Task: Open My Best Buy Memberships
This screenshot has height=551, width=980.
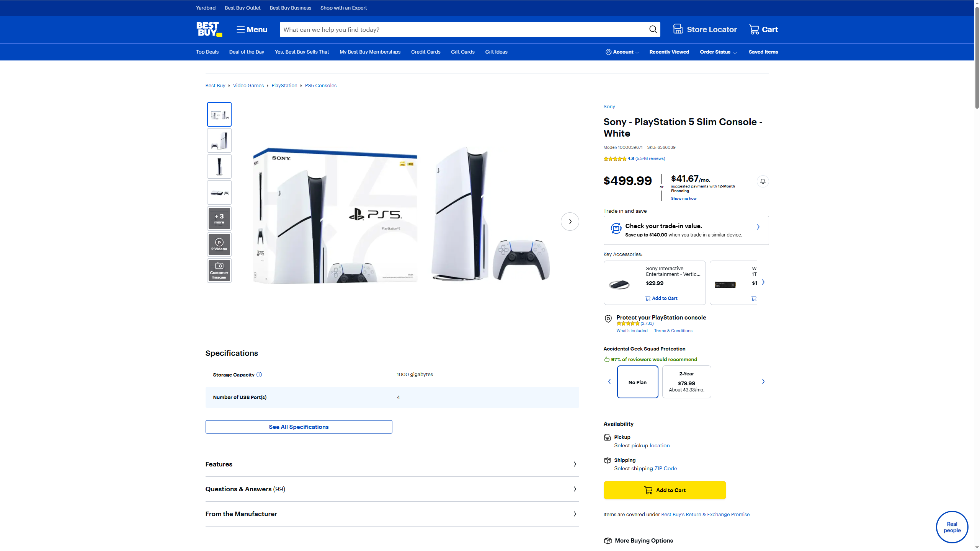Action: 370,52
